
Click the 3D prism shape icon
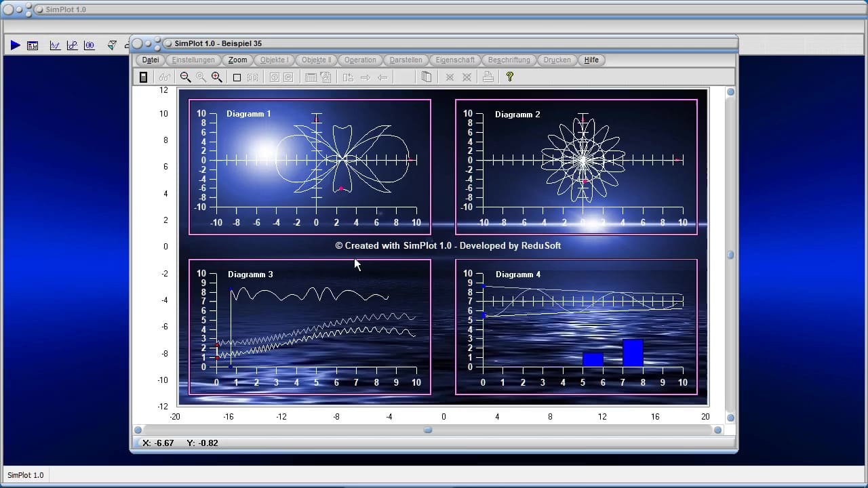pyautogui.click(x=112, y=45)
